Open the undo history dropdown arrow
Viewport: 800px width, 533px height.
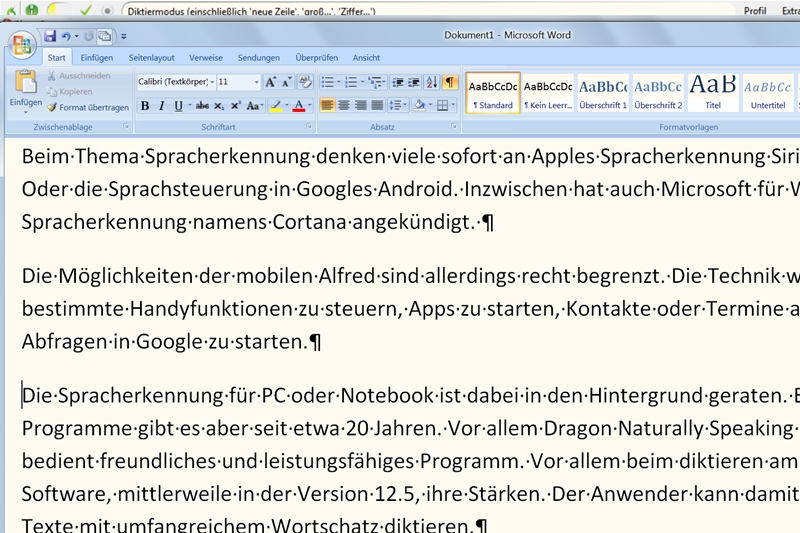pos(77,36)
